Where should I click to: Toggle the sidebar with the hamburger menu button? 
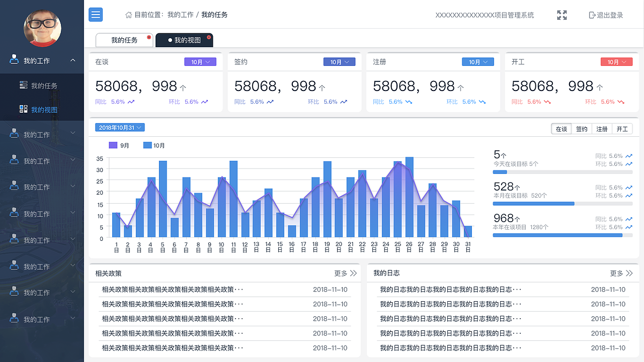(x=96, y=15)
